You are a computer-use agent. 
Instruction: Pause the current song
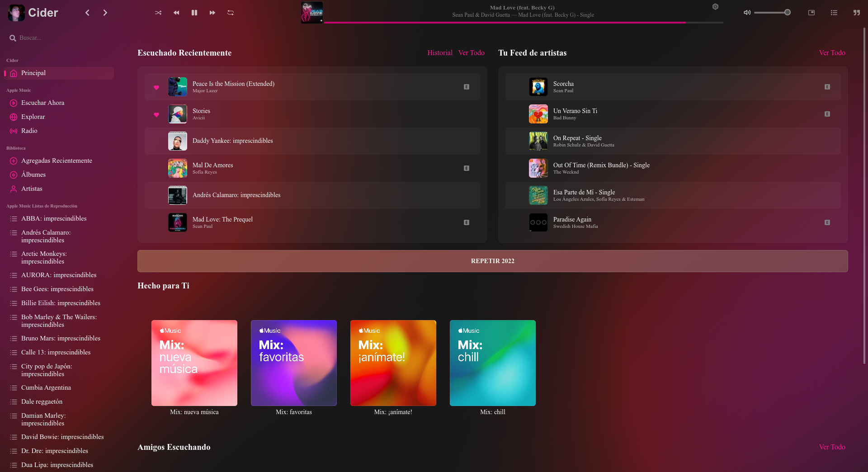point(194,13)
